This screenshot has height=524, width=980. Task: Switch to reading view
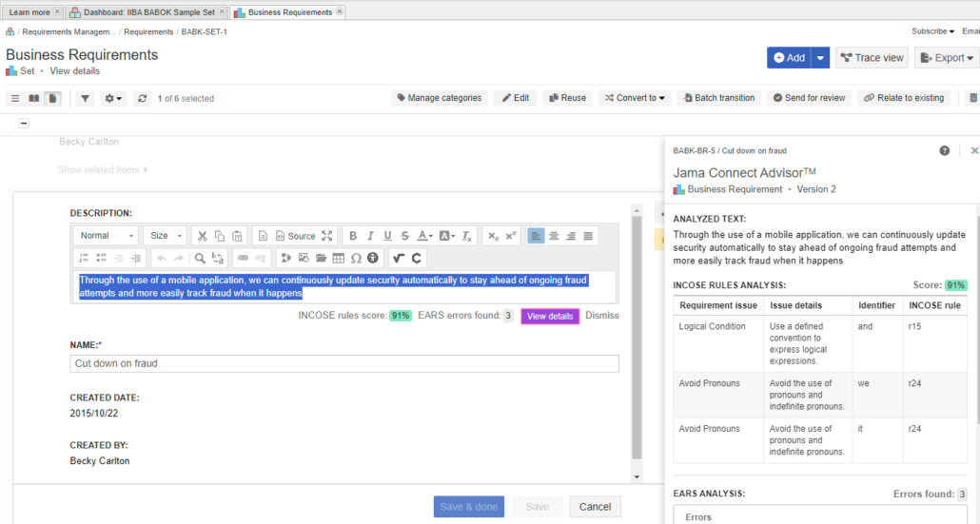coord(34,98)
